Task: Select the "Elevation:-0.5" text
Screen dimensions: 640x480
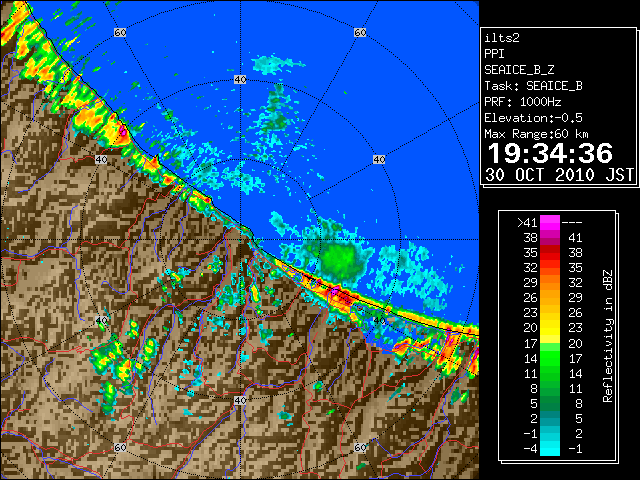Action: (533, 118)
